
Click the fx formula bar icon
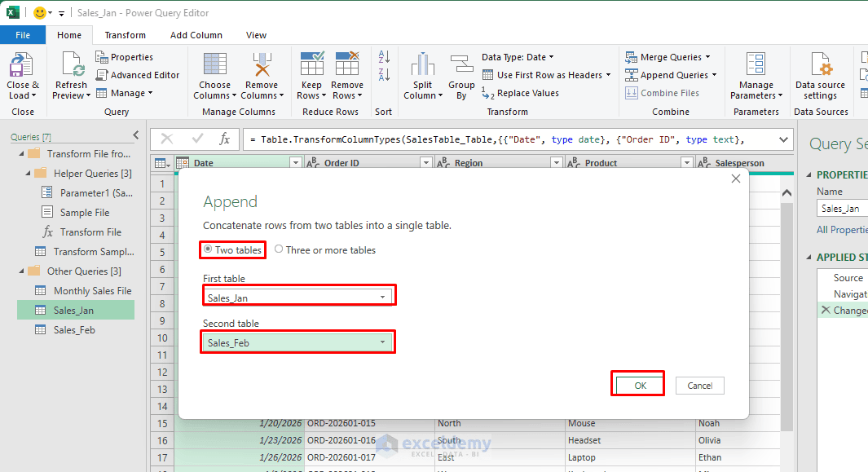224,139
